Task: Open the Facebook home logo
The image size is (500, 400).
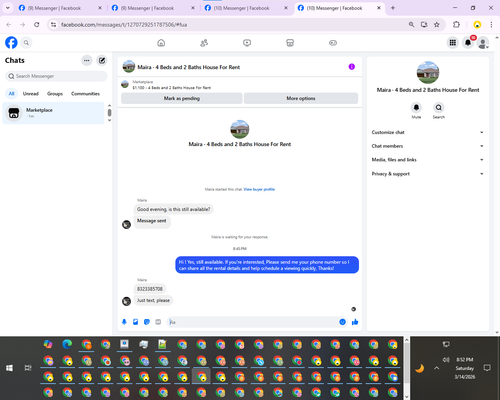Action: (11, 43)
